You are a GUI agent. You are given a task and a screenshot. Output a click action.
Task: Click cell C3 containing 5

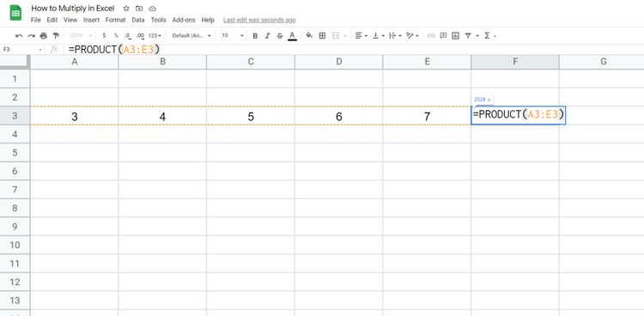tap(251, 116)
